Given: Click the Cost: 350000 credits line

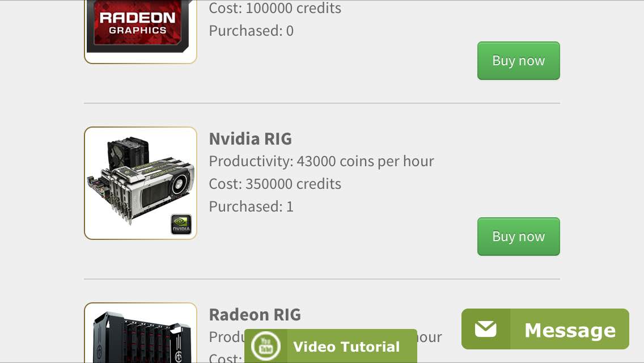Looking at the screenshot, I should [x=275, y=184].
